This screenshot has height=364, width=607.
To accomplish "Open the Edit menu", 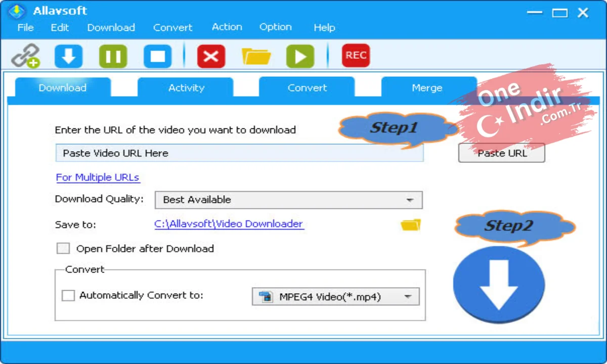I will click(x=60, y=28).
